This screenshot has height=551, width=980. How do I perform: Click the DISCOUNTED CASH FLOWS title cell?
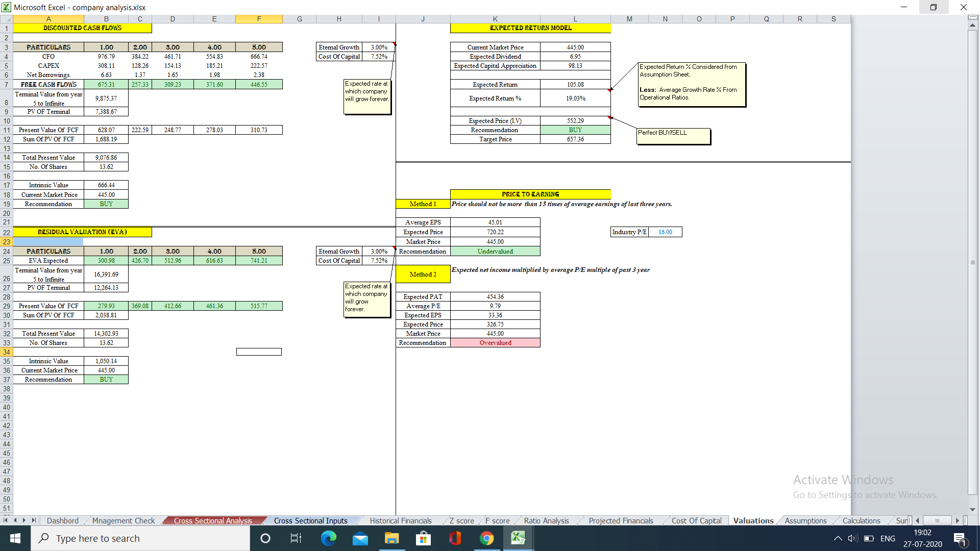pos(82,28)
